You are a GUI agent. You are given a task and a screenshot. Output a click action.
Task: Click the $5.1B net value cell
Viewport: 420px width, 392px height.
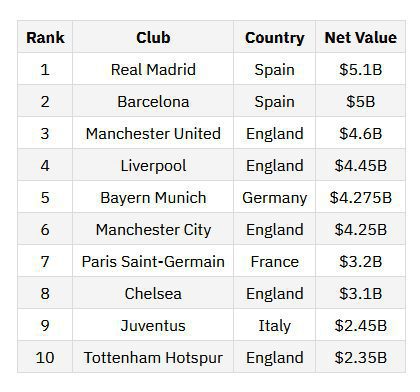tap(360, 69)
